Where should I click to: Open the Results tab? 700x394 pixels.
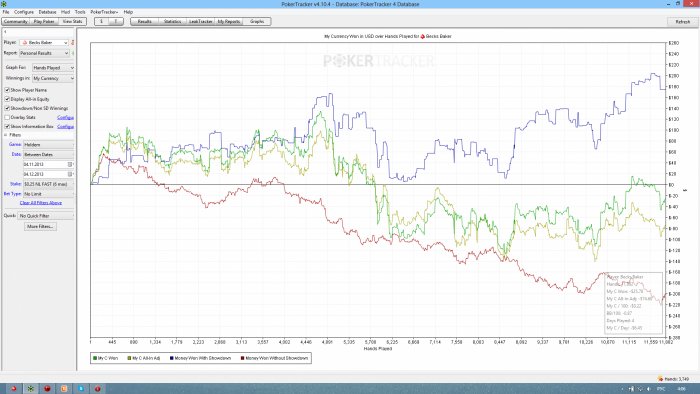pos(144,21)
